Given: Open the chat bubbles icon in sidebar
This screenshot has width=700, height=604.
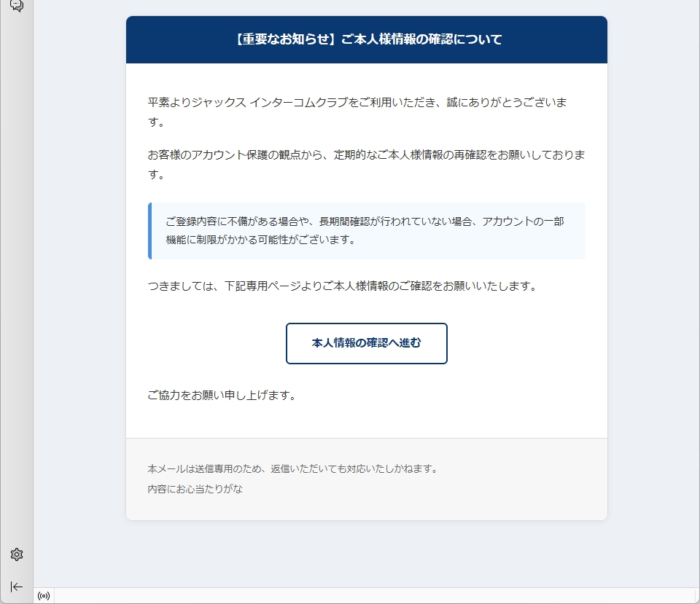Looking at the screenshot, I should point(17,6).
